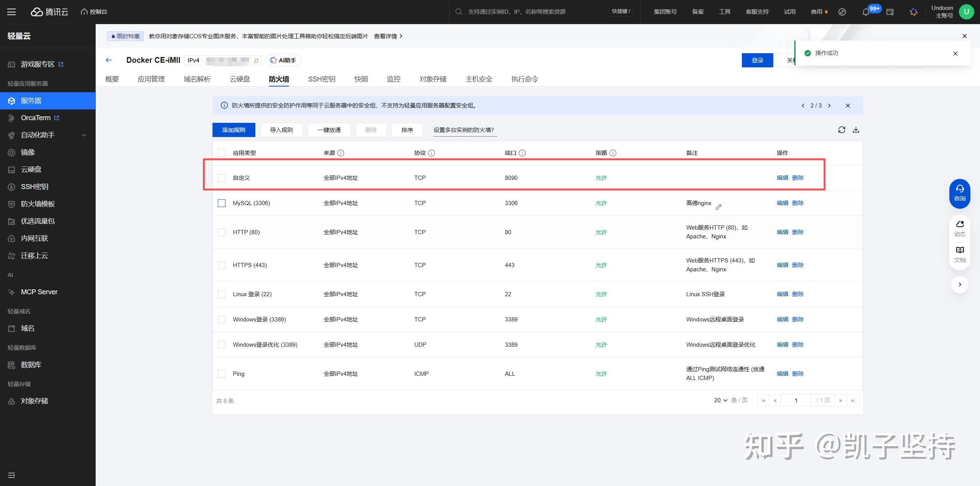Viewport: 980px width, 486px height.
Task: Click 删除 link for the 8090 custom rule
Action: [798, 178]
